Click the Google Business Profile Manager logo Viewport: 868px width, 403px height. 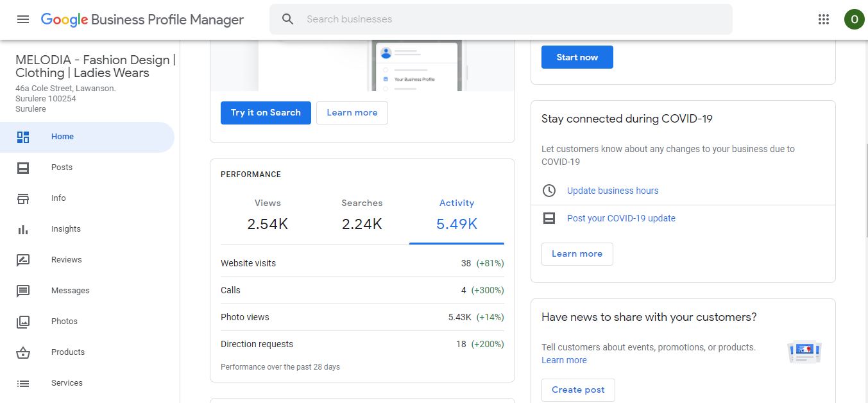pos(142,20)
